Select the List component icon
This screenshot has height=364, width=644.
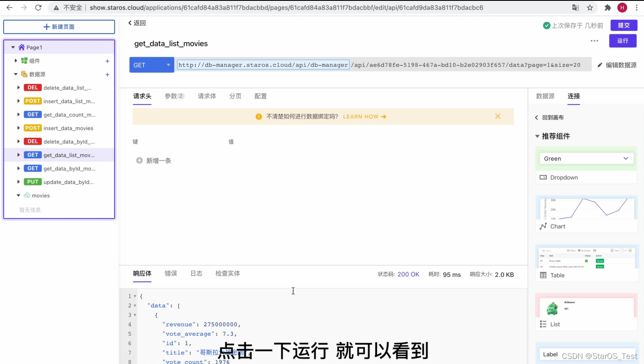[543, 324]
